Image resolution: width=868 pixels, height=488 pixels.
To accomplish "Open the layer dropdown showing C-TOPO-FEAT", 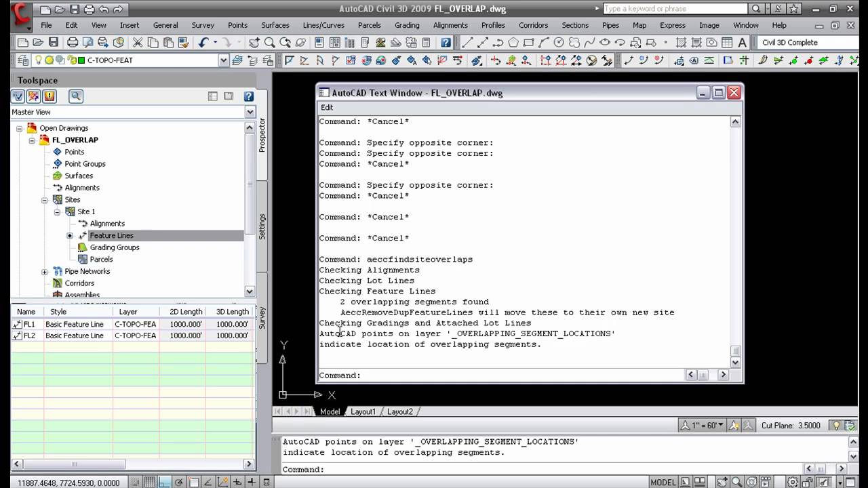I will click(223, 60).
